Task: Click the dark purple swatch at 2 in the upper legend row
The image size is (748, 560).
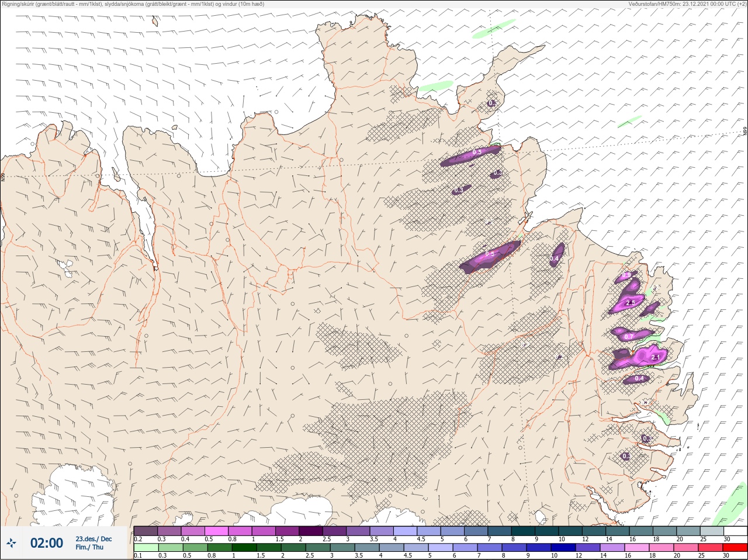Action: [311, 531]
